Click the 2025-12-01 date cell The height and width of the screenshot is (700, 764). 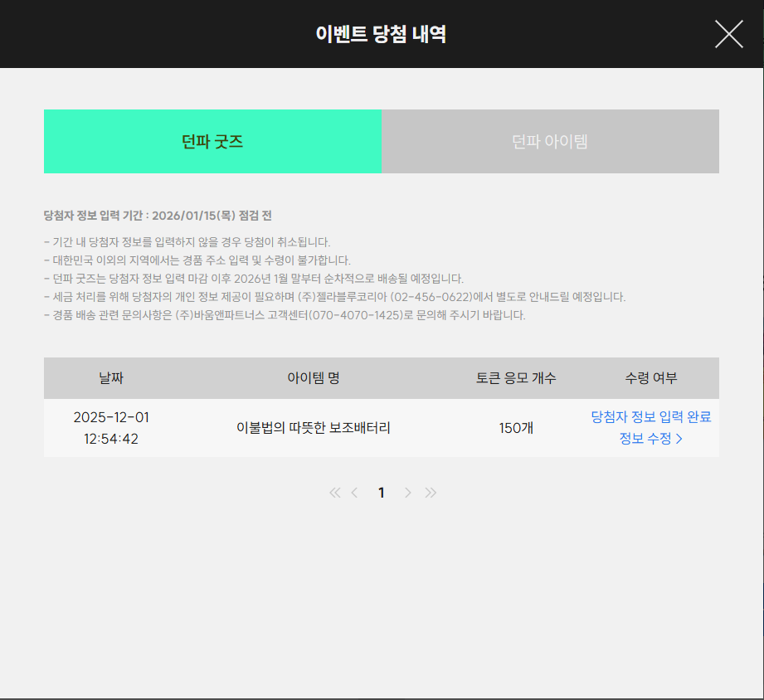pyautogui.click(x=111, y=417)
